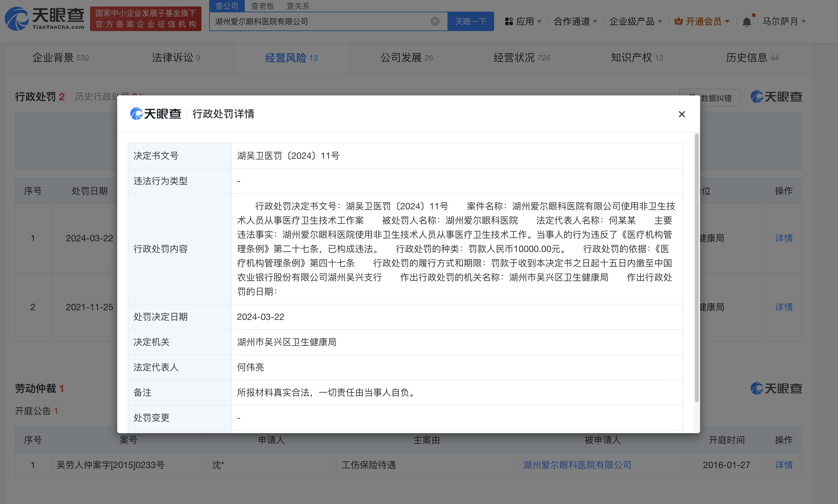Click the 天眼一下 search button
838x504 pixels.
coord(470,21)
